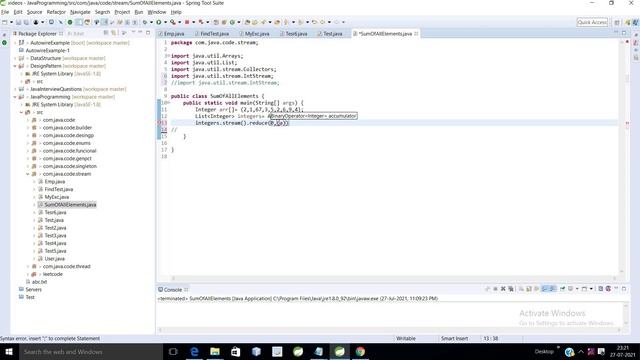Viewport: 640px width, 360px height.
Task: Open Display Selected Console dropdown
Action: [x=577, y=289]
